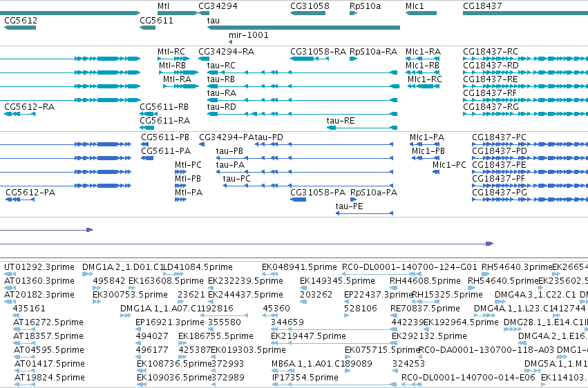Select transcript 'CG31058-RA'
This screenshot has width=588, height=388.
(x=318, y=51)
